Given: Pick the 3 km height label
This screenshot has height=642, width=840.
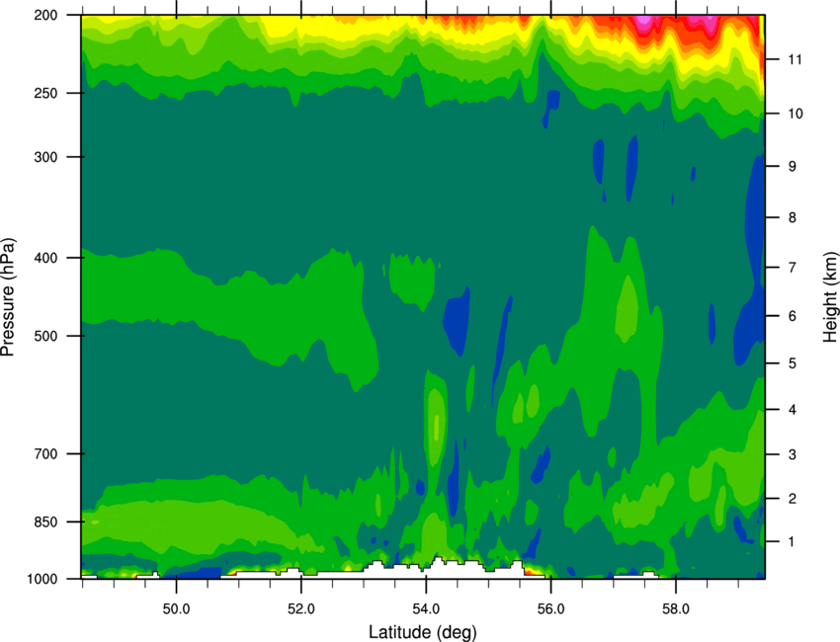Looking at the screenshot, I should (793, 454).
